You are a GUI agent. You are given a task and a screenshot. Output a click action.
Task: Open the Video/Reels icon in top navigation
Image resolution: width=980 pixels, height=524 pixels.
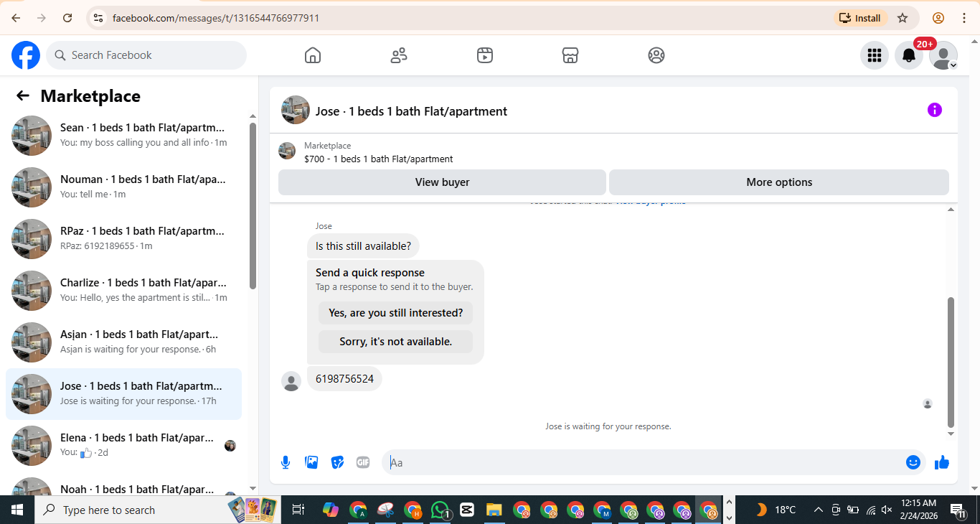pos(485,55)
